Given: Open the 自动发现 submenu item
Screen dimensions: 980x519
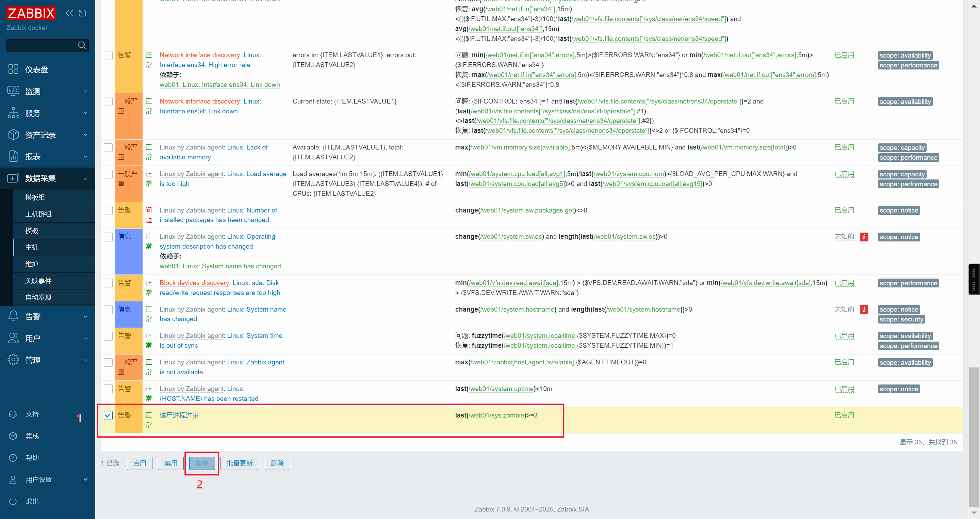Looking at the screenshot, I should click(x=54, y=297).
